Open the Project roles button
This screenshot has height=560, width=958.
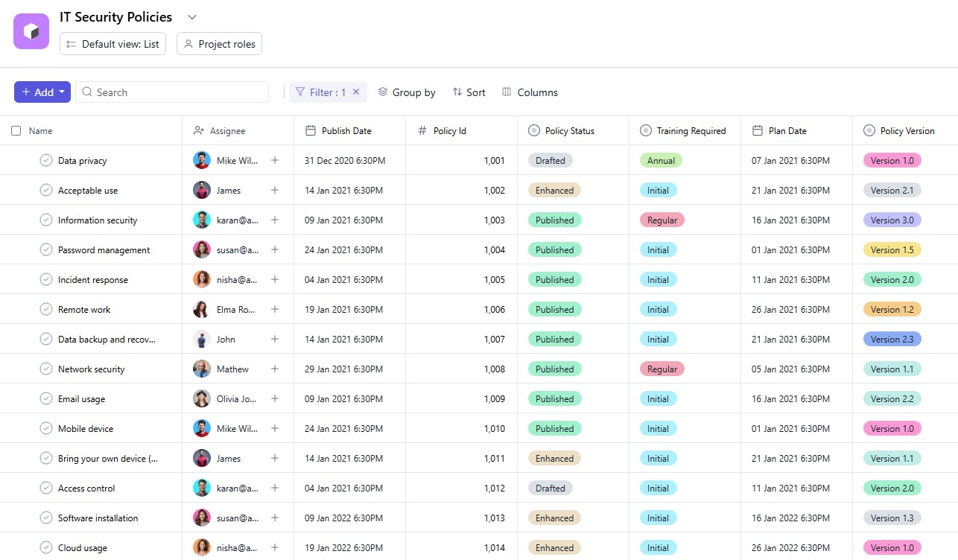(x=219, y=44)
